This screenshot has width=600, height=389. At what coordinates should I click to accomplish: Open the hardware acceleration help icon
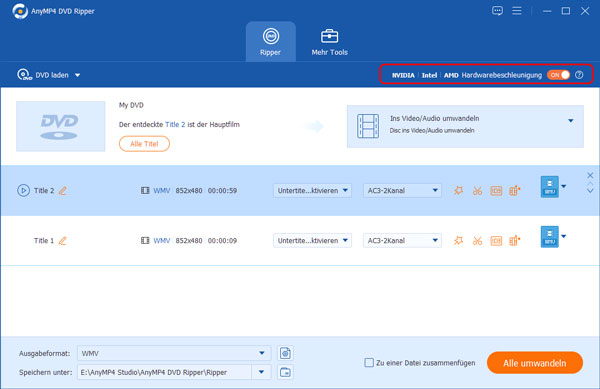click(579, 75)
